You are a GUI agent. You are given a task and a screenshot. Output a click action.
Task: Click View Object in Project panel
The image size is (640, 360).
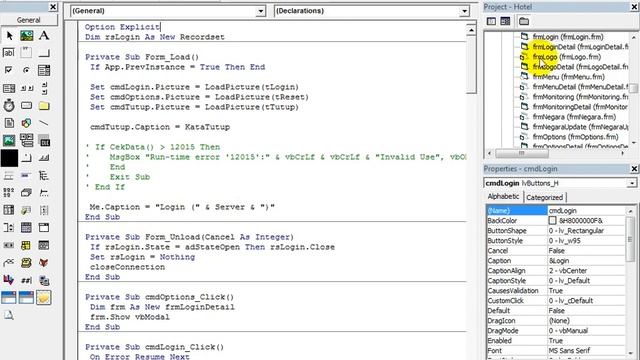pyautogui.click(x=505, y=21)
